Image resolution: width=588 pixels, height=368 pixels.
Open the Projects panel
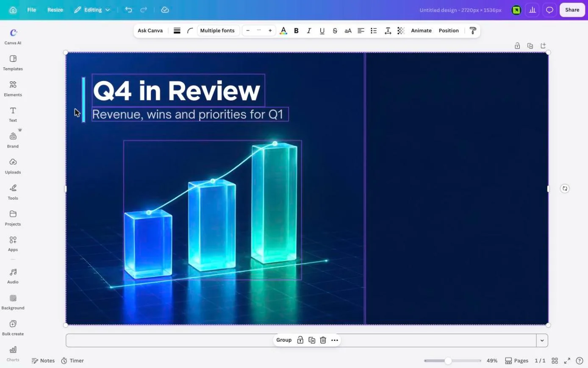pyautogui.click(x=13, y=218)
